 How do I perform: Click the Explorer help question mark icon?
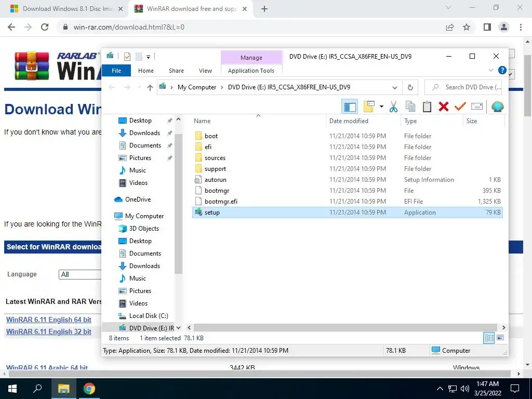coord(502,70)
